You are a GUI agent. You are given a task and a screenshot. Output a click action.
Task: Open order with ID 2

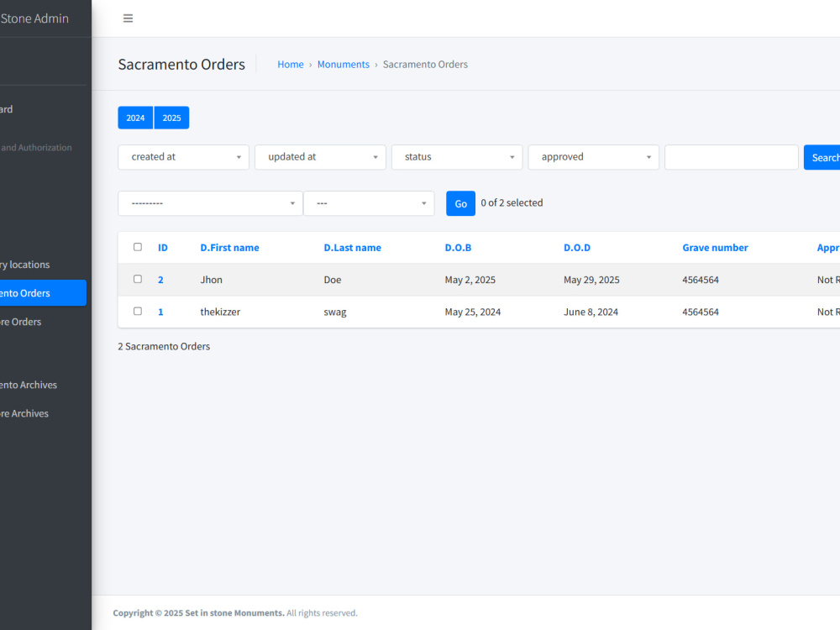(160, 280)
